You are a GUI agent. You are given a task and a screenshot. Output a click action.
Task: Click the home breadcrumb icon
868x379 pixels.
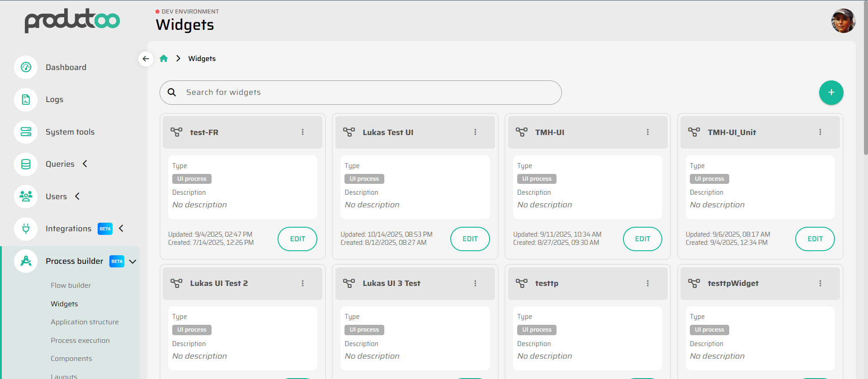[x=164, y=59]
